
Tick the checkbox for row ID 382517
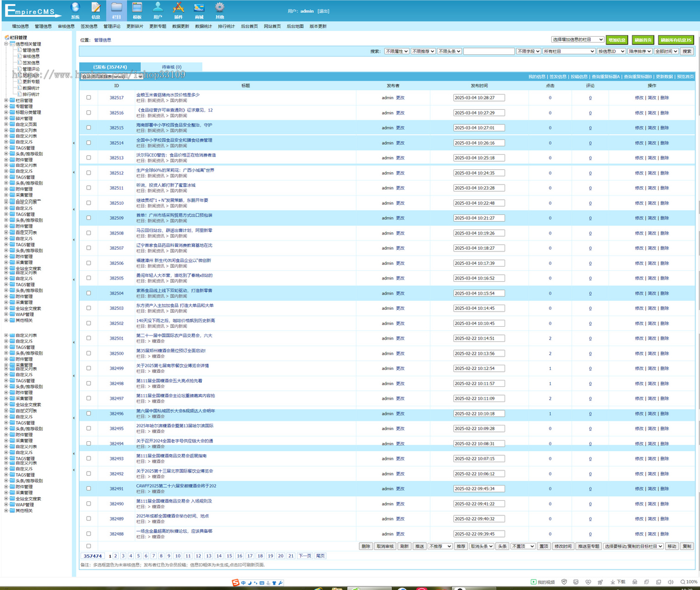pos(89,97)
